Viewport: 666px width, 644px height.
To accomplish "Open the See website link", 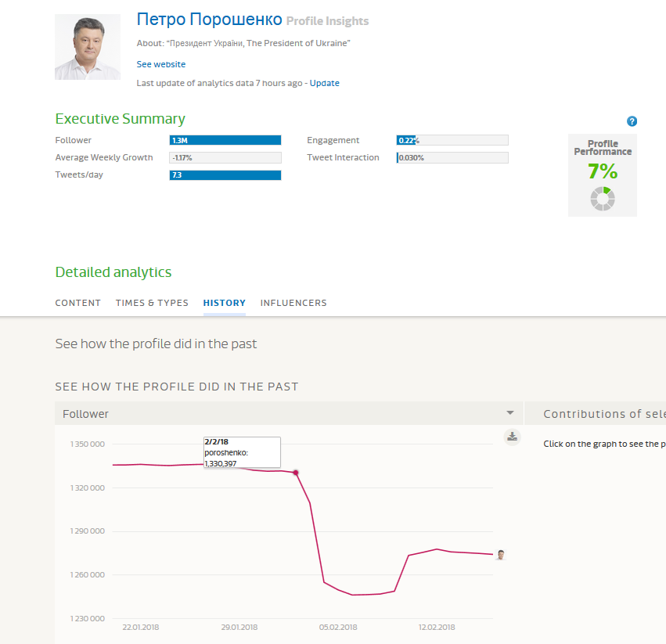I will coord(161,64).
